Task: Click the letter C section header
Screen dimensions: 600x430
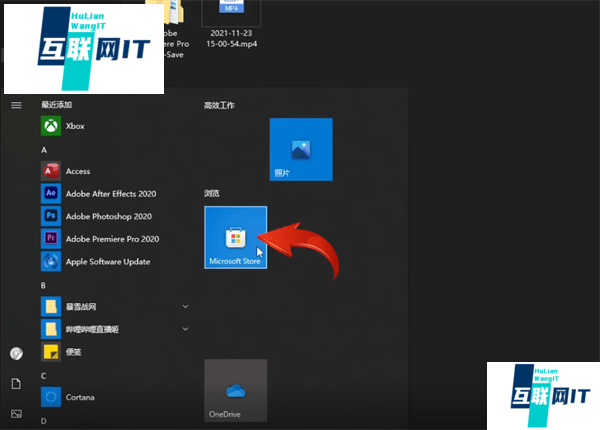Action: coord(44,376)
